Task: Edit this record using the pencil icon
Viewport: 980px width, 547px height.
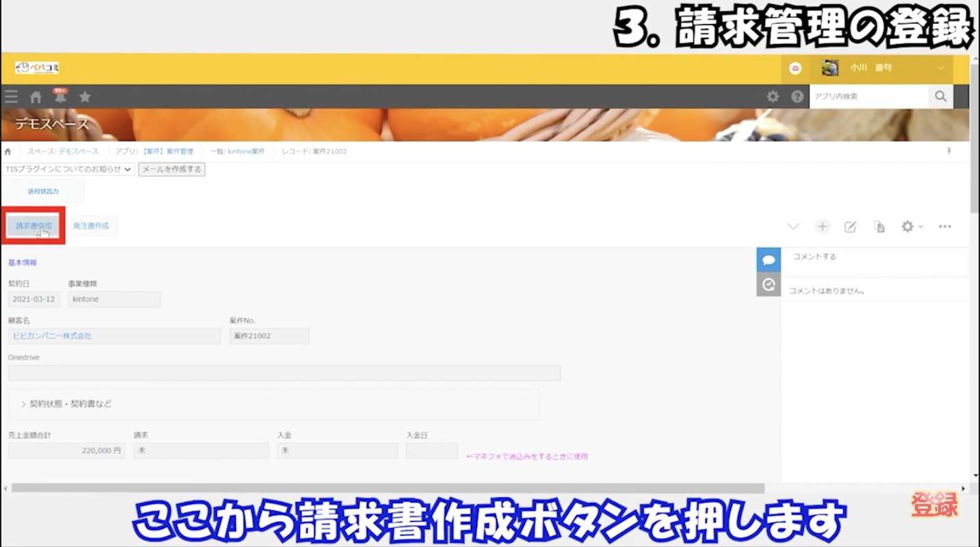Action: click(x=851, y=226)
